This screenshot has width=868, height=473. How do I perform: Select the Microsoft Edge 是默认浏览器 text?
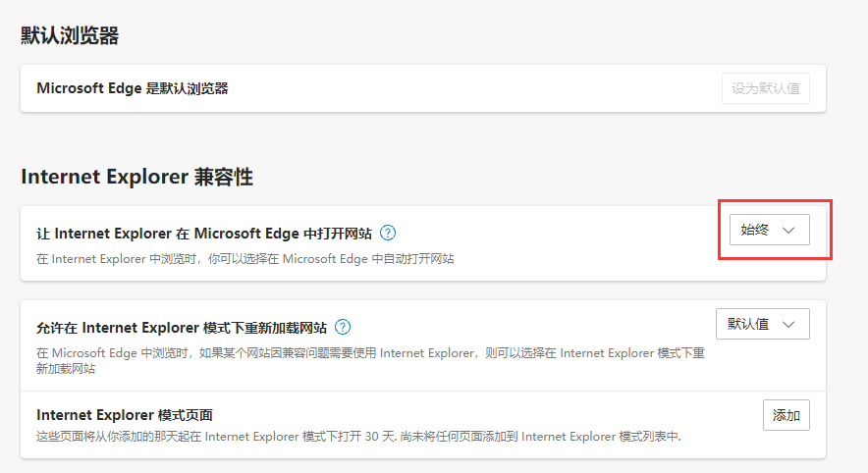coord(133,88)
